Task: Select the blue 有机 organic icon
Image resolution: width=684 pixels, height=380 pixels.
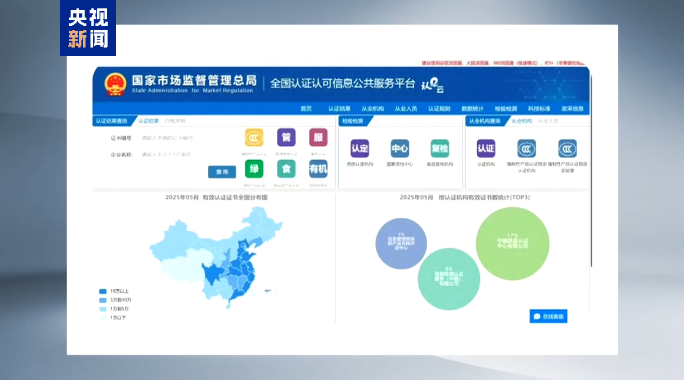Action: pyautogui.click(x=318, y=169)
